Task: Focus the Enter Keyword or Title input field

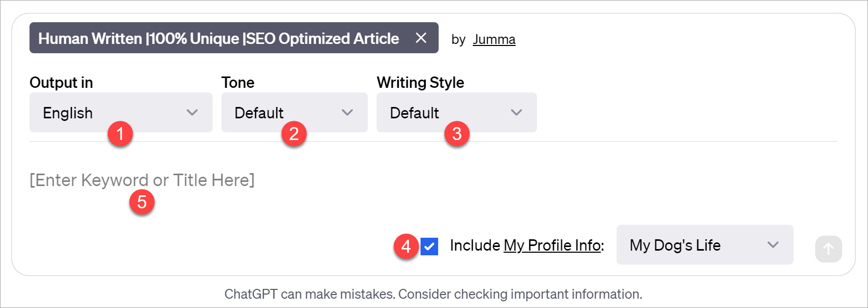Action: point(310,180)
